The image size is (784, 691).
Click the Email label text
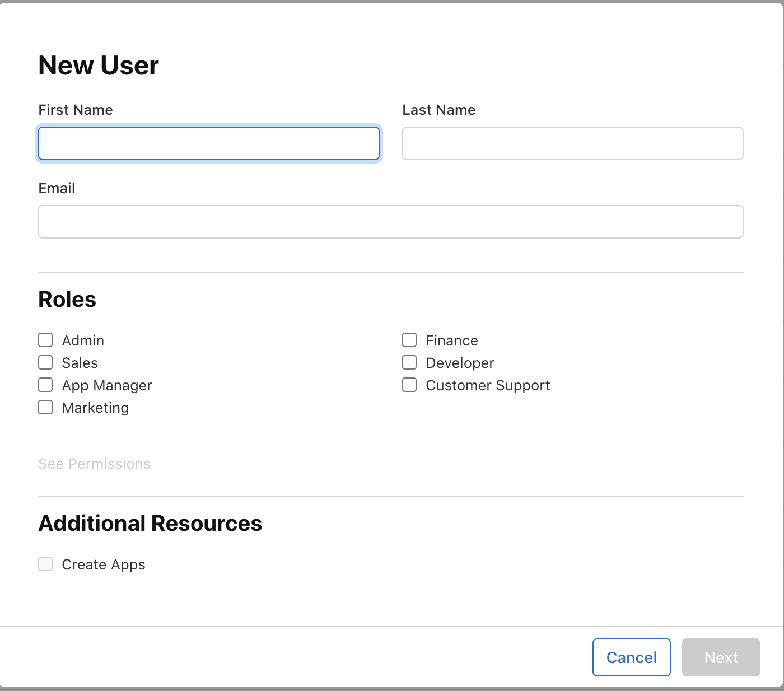pyautogui.click(x=57, y=188)
